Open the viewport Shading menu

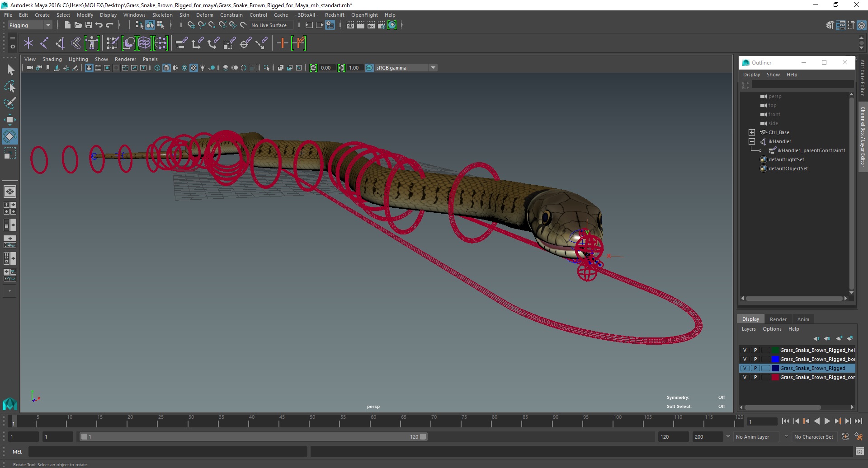click(x=52, y=59)
